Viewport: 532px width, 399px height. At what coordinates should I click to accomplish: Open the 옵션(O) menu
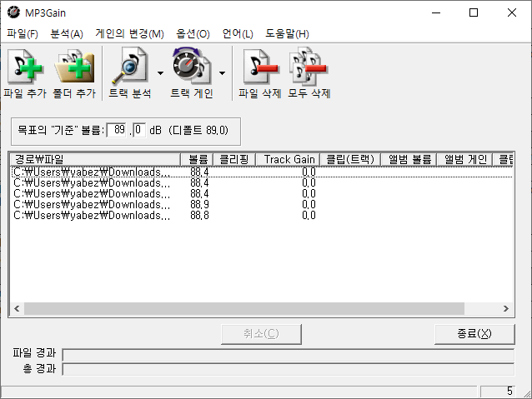point(193,33)
